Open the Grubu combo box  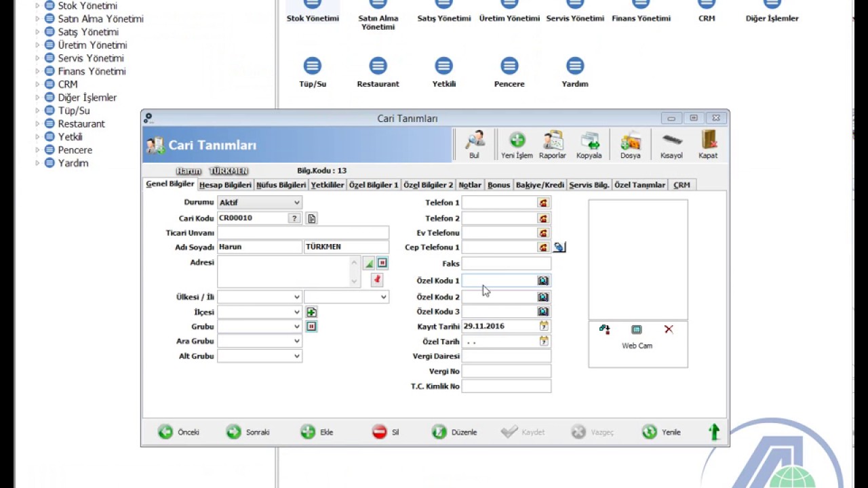(x=296, y=327)
